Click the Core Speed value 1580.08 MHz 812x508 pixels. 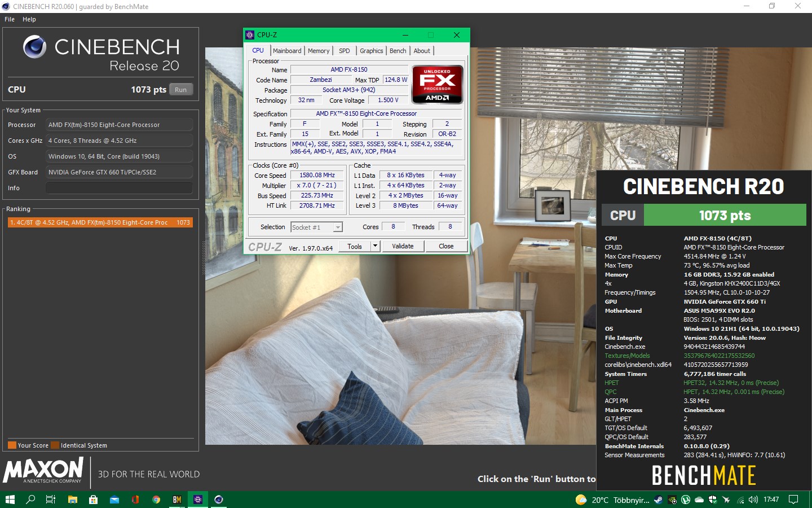317,175
